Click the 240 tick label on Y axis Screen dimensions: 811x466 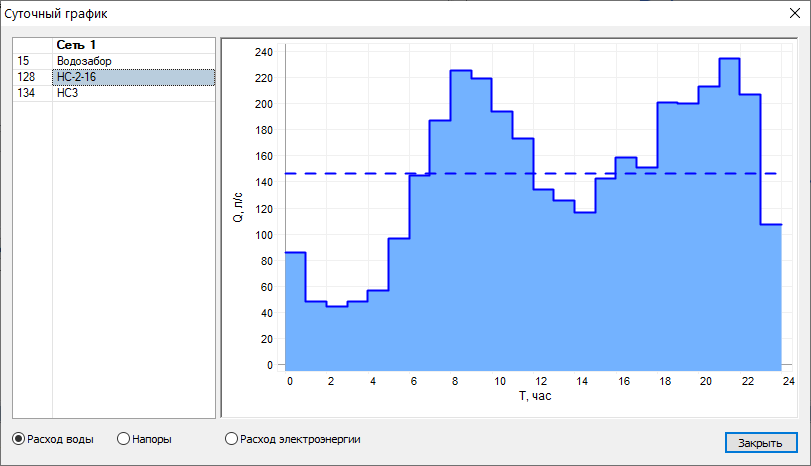tap(262, 52)
